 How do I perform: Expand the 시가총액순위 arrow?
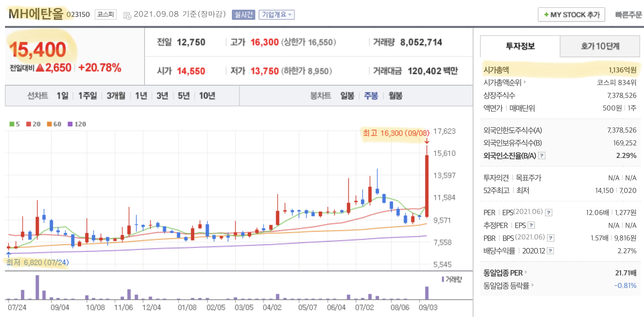525,82
